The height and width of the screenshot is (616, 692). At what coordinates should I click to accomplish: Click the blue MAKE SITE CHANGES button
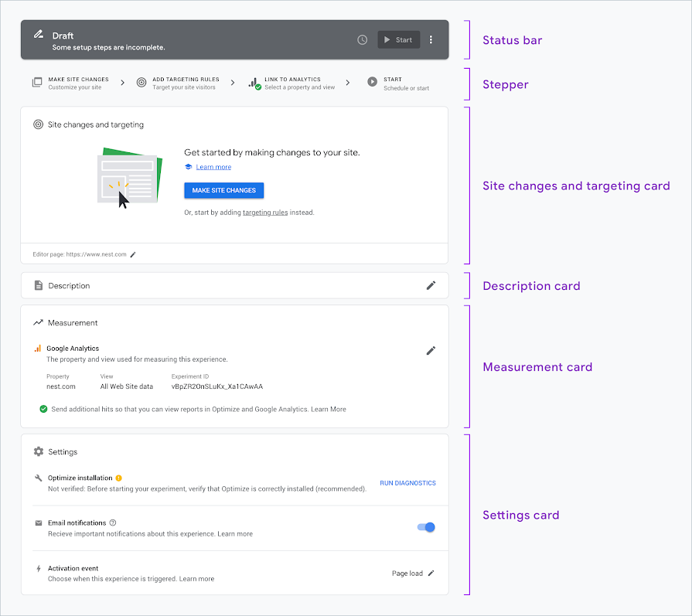pos(223,190)
